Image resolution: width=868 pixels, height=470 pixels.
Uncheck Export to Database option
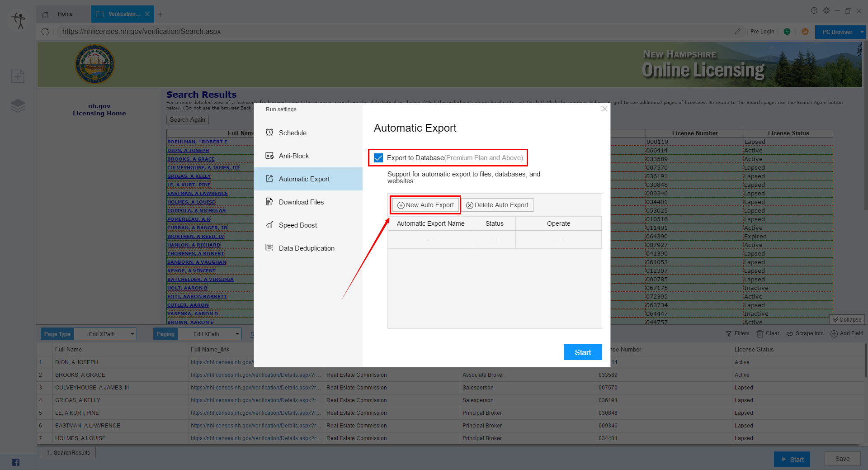pyautogui.click(x=378, y=158)
